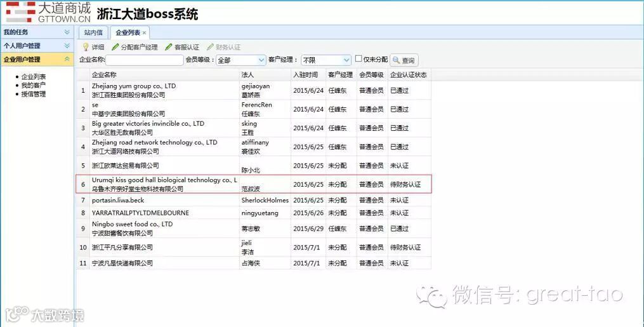Viewport: 644px width, 327px height.
Task: Click legal person SherlockHolmes cell
Action: pos(265,200)
